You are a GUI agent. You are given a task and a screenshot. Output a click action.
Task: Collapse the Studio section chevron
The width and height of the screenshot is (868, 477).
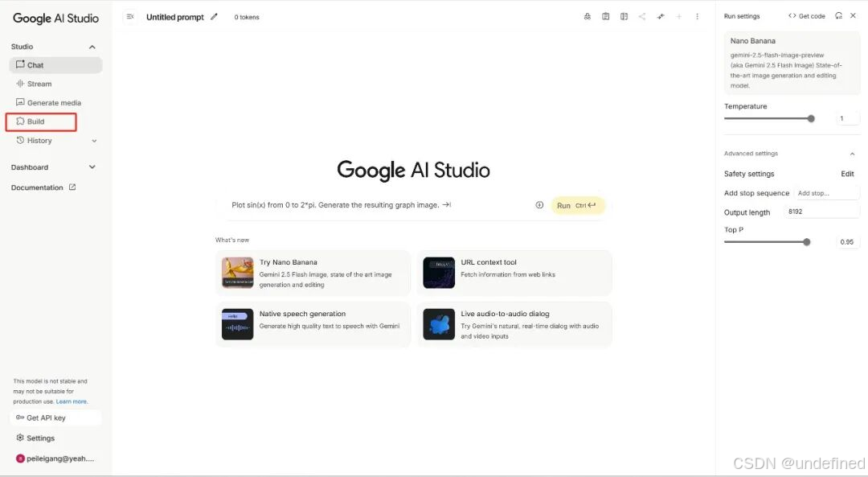pyautogui.click(x=92, y=47)
